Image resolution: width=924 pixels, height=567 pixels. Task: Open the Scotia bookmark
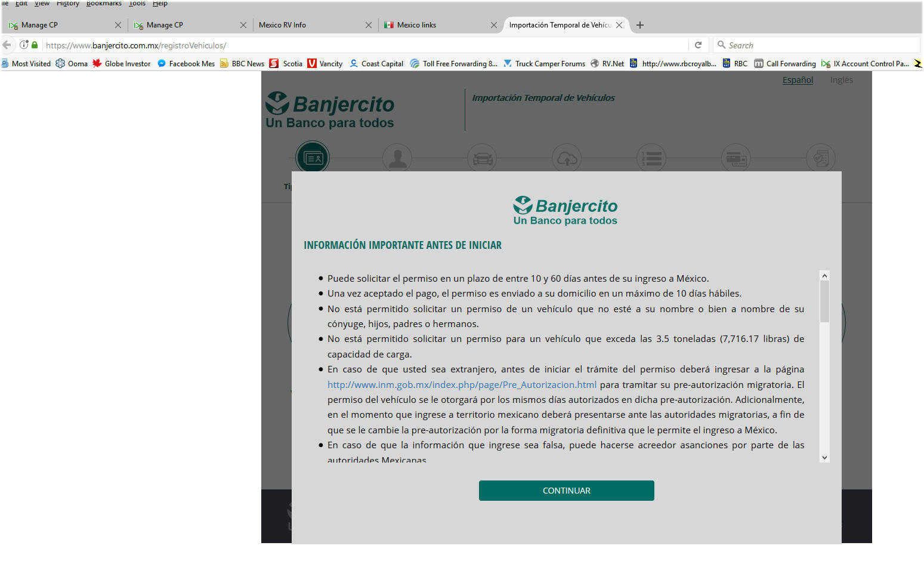point(286,63)
